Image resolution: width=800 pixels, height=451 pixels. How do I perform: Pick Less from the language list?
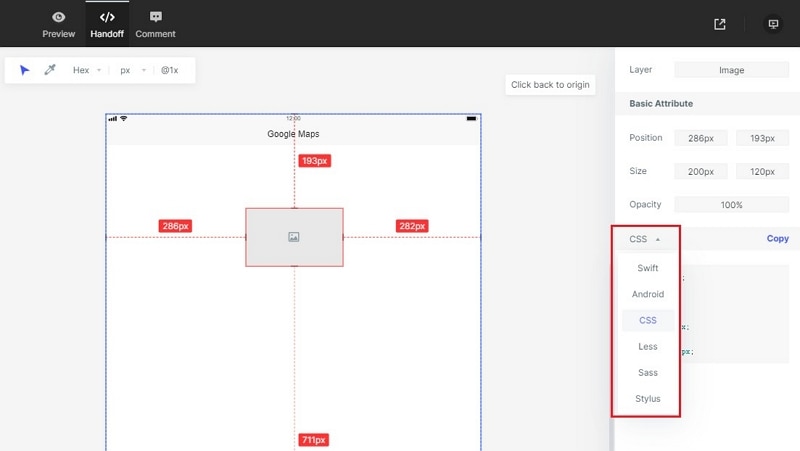647,346
